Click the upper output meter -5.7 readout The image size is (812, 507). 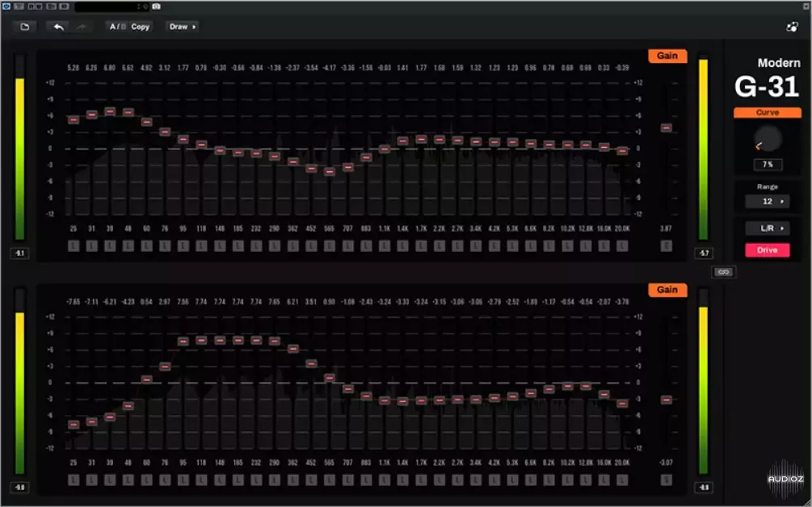705,253
